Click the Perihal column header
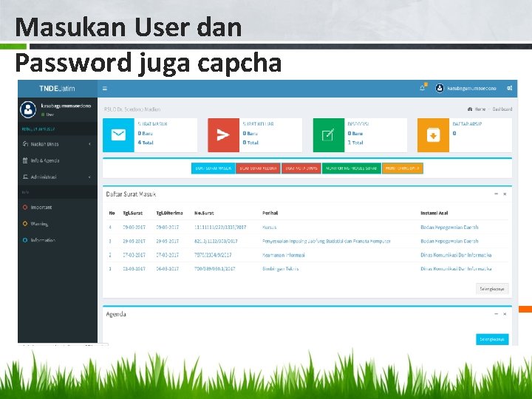 click(x=270, y=213)
